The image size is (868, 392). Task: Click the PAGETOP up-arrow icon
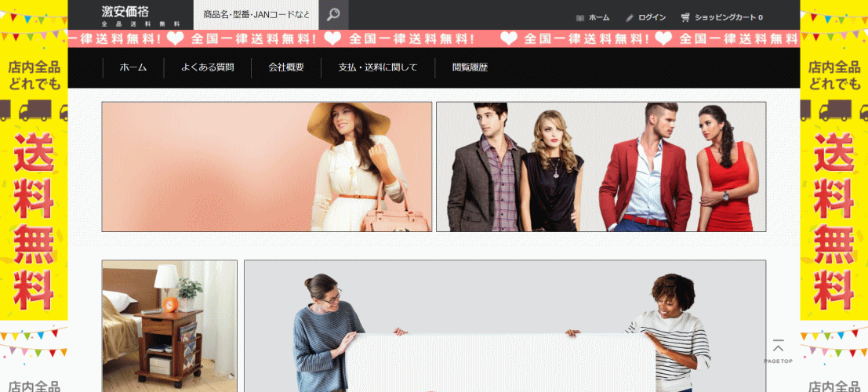click(778, 347)
